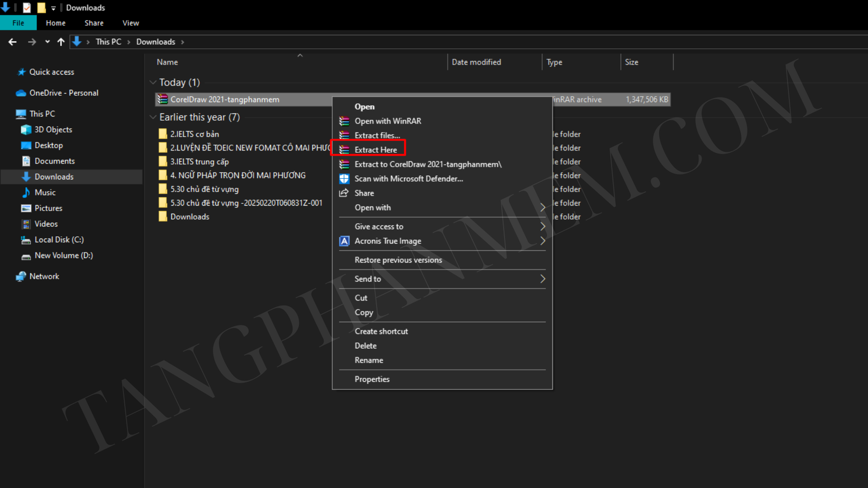Click WinRAR icon beside Extract Here

point(344,150)
